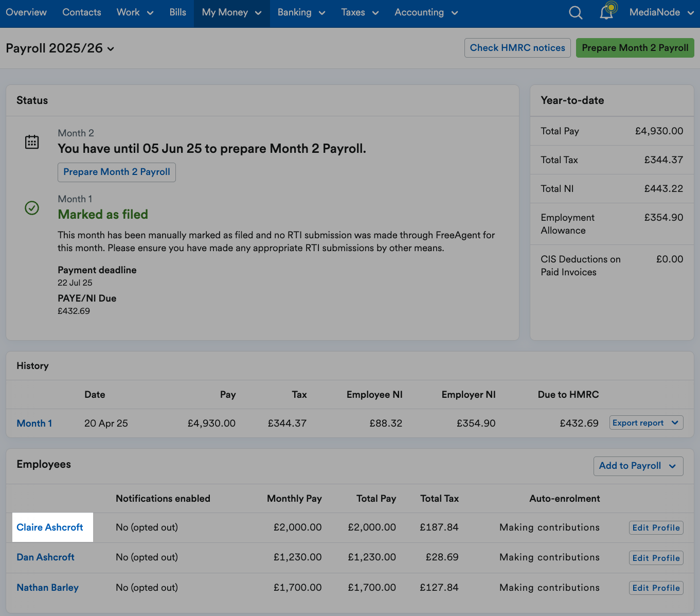This screenshot has height=616, width=700.
Task: Expand the Payroll 2025/26 year selector
Action: (60, 48)
